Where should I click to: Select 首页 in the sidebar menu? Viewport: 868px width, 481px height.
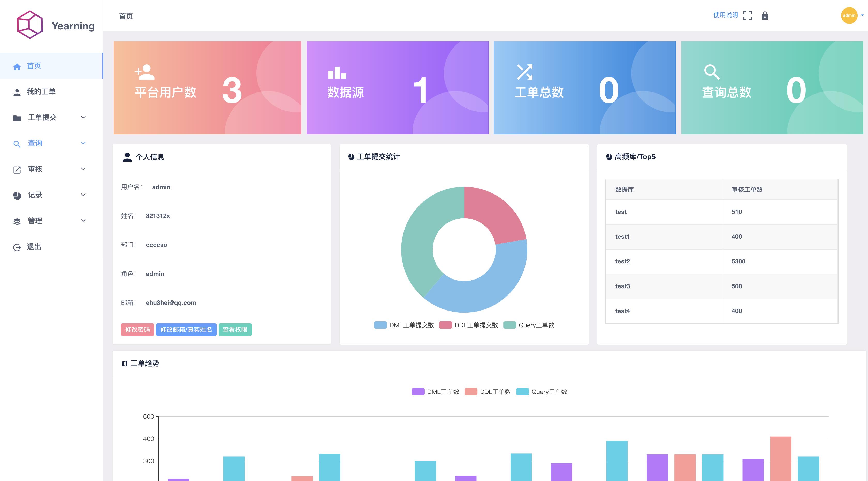34,66
